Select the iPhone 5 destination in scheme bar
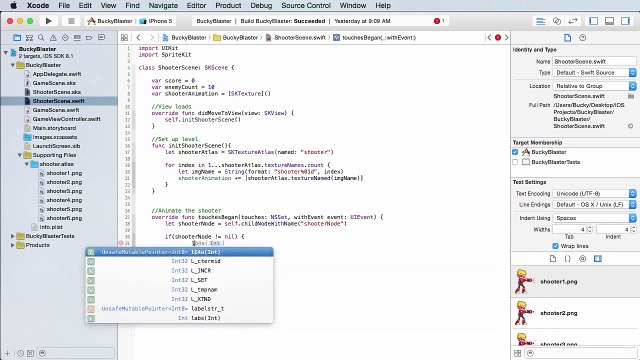 point(156,21)
